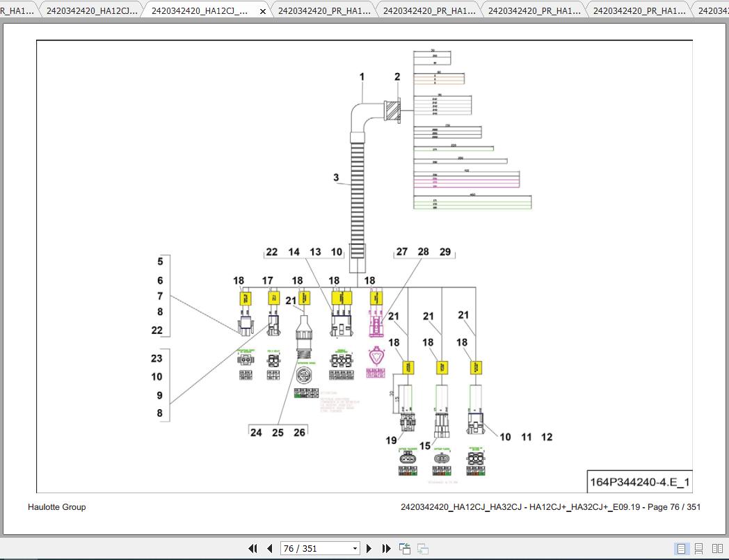
Task: Open the third 2420342420_PR_HA1... tab
Action: tap(534, 10)
